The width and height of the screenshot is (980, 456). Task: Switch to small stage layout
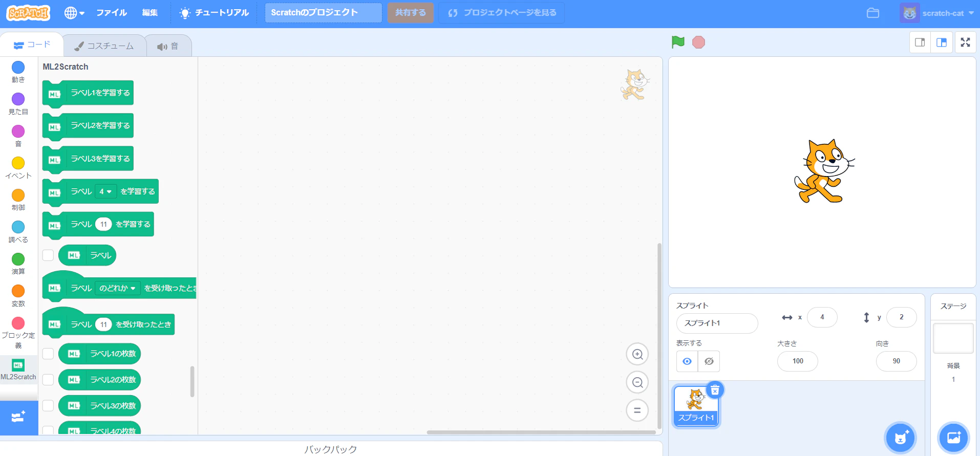tap(920, 42)
